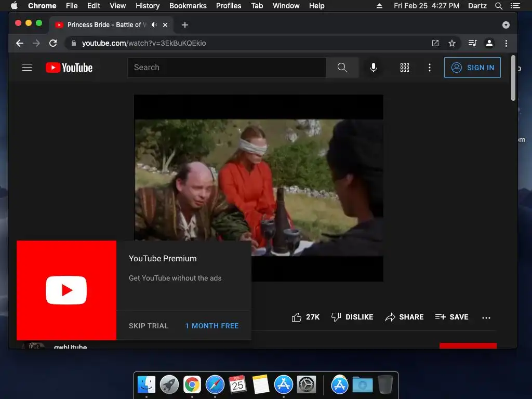Open System Preferences from the Dock
The height and width of the screenshot is (399, 532).
pyautogui.click(x=307, y=384)
